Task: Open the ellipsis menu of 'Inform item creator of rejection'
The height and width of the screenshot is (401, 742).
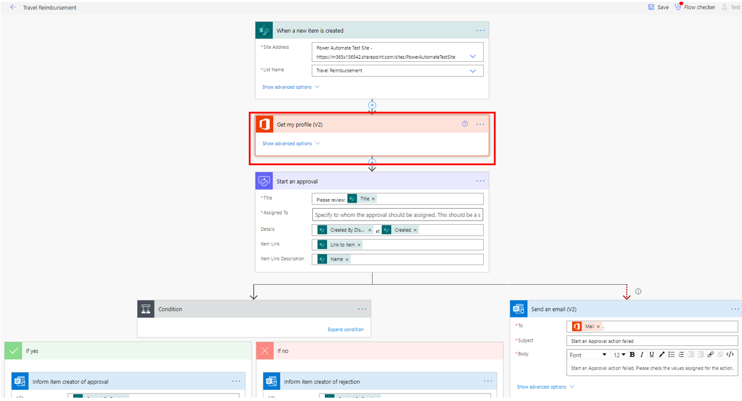Action: (x=488, y=381)
